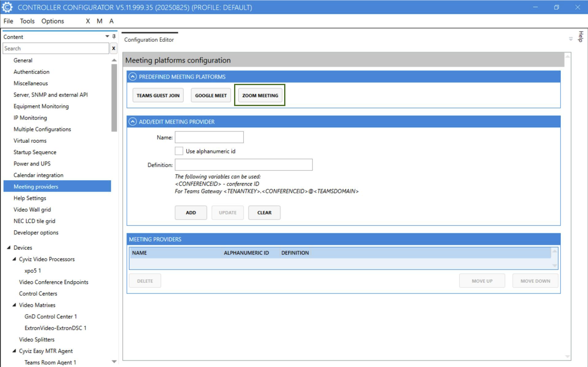Clear the search box with X button
The width and height of the screenshot is (588, 367).
(x=114, y=48)
